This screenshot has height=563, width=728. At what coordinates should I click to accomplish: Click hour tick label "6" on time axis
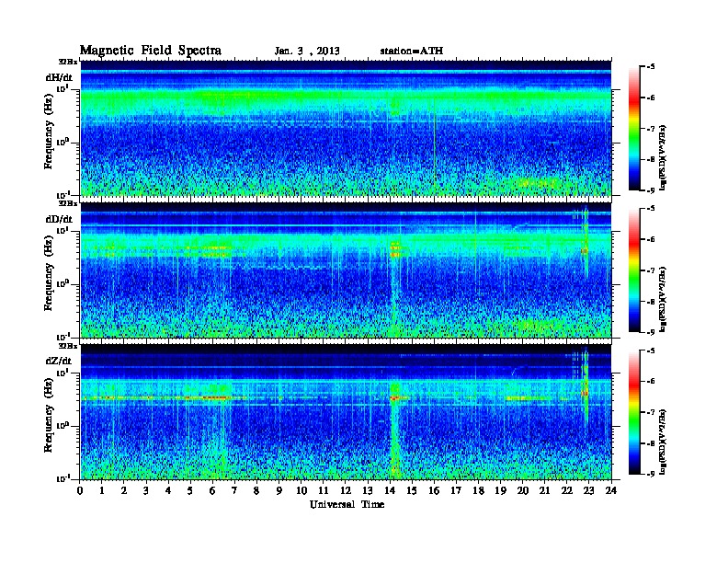[212, 490]
